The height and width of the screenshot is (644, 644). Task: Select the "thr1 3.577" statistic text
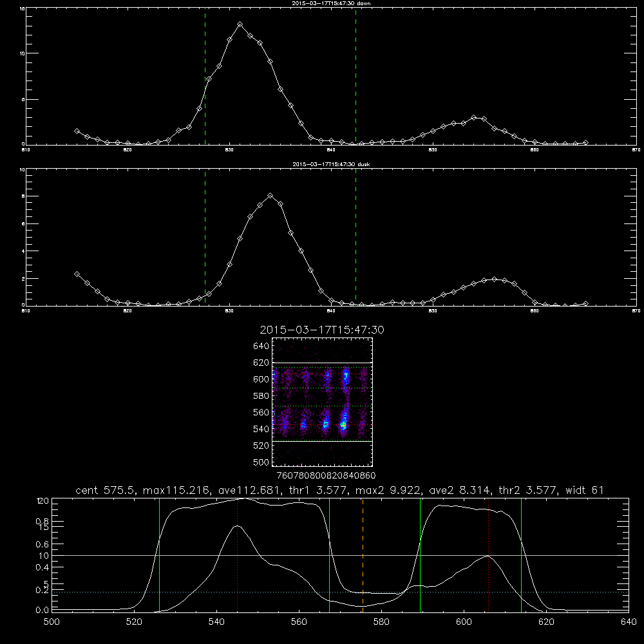coord(319,490)
